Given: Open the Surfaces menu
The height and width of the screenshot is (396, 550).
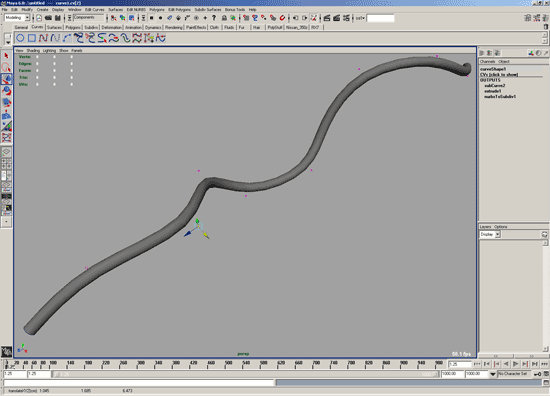Looking at the screenshot, I should (115, 9).
